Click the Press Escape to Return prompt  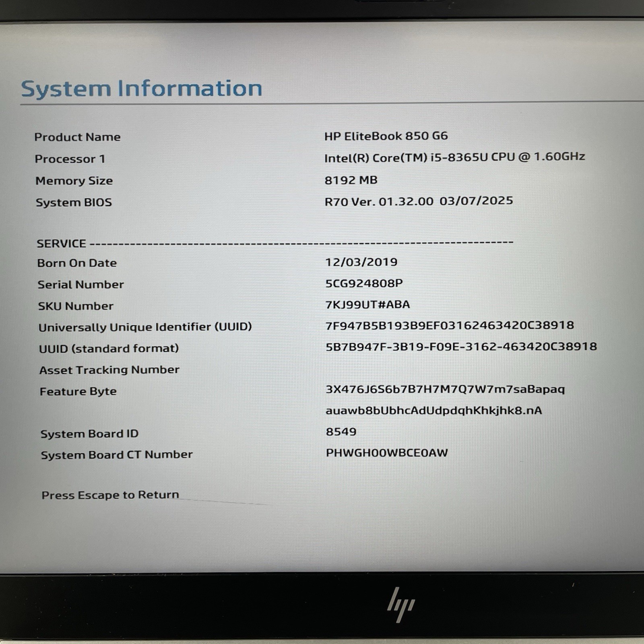point(110,495)
